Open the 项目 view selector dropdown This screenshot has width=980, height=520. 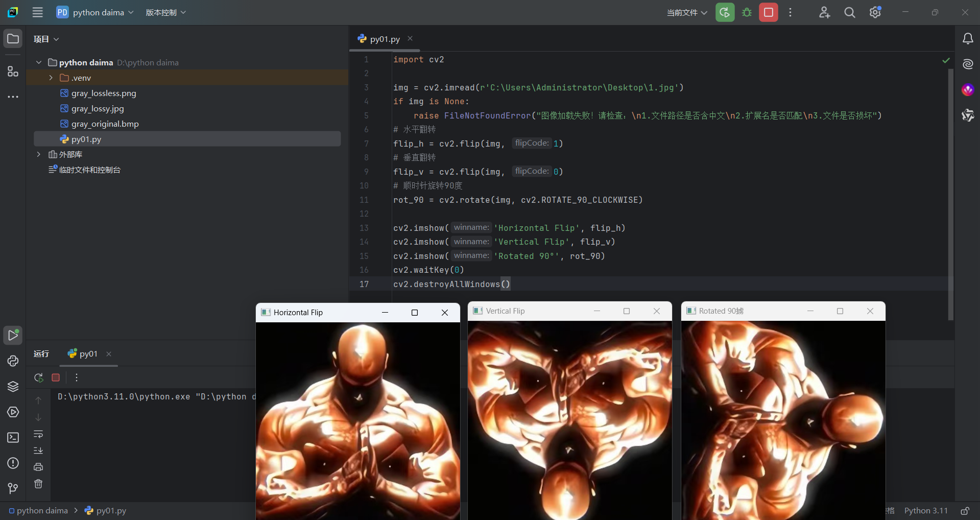click(x=46, y=39)
